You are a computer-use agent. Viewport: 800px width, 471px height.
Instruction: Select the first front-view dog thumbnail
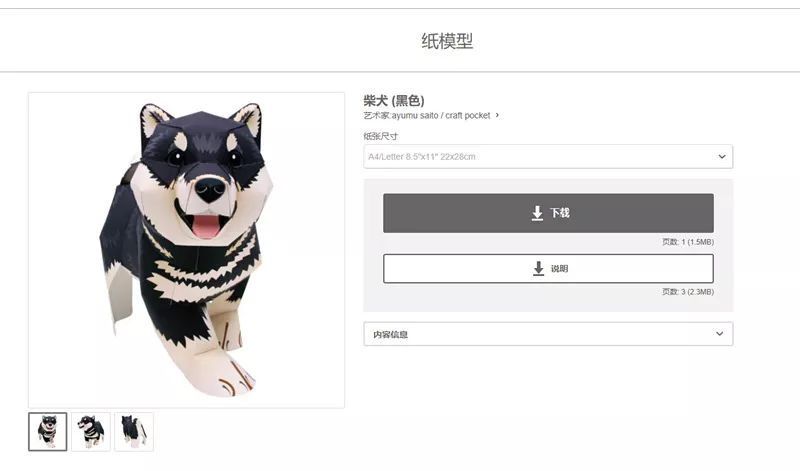click(48, 431)
